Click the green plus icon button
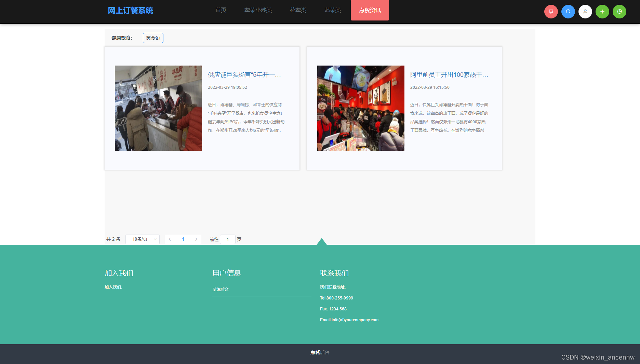The image size is (640, 364). 602,12
